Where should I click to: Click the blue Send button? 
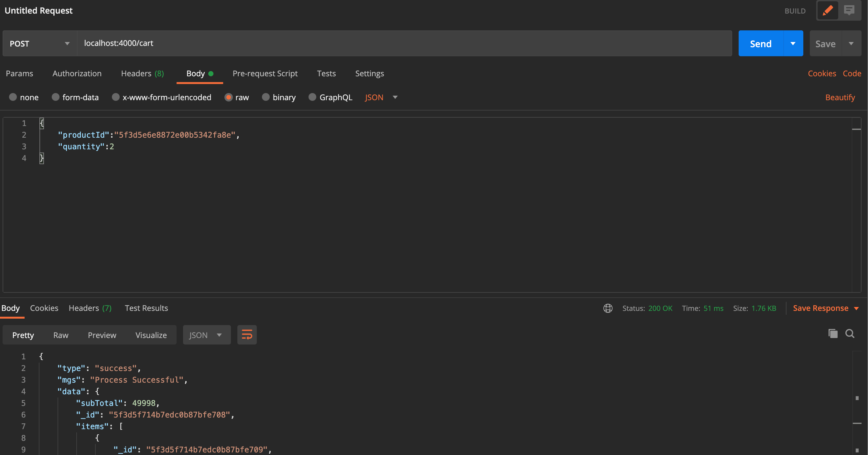(761, 43)
